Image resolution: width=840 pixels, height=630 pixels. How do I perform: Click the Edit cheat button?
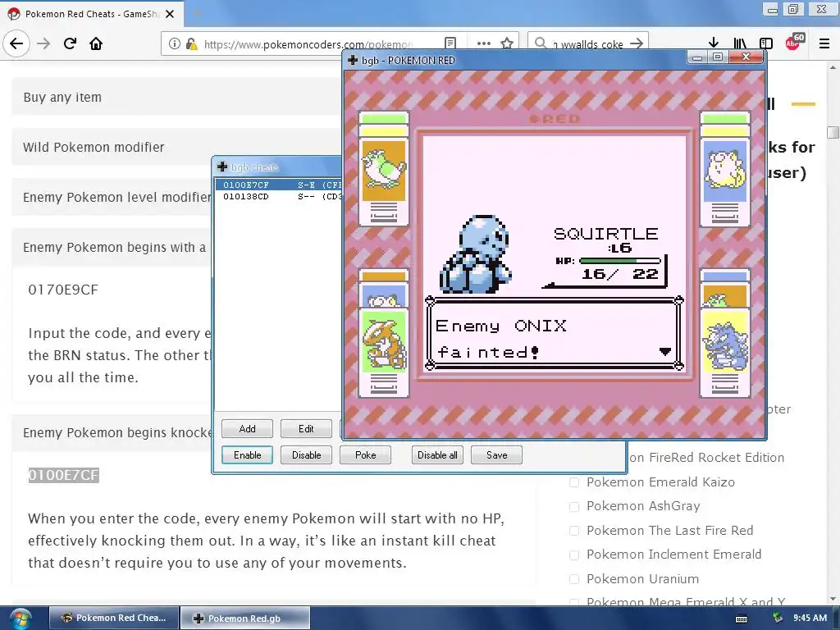(x=306, y=428)
